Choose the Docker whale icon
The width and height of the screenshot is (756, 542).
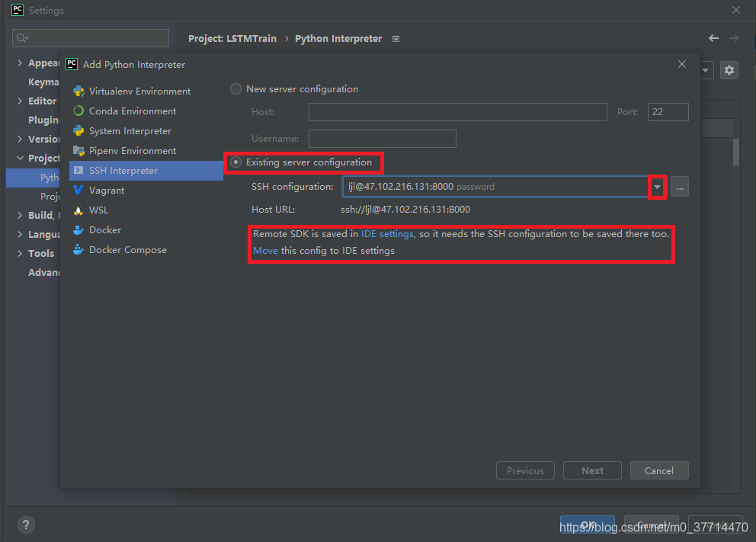[78, 230]
